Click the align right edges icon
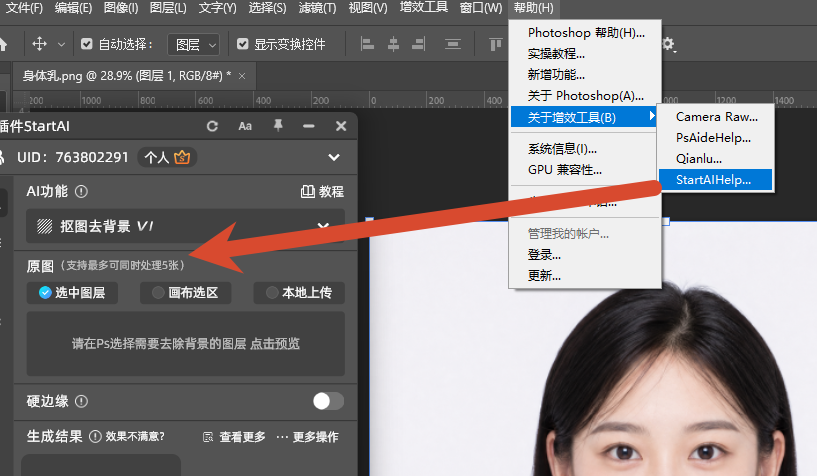The width and height of the screenshot is (817, 476). (x=418, y=44)
